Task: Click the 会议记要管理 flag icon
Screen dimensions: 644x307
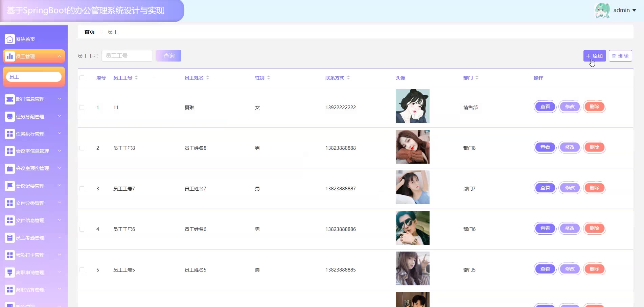Action: (x=10, y=186)
